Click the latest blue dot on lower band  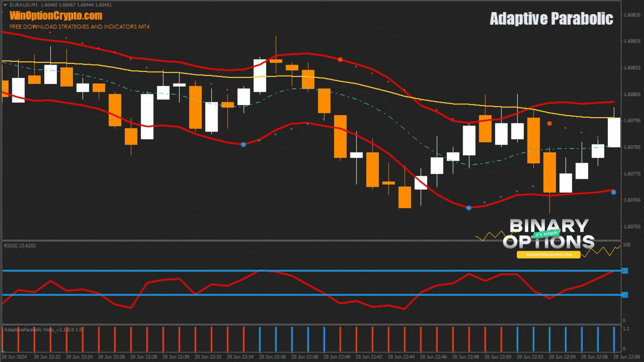coord(613,192)
